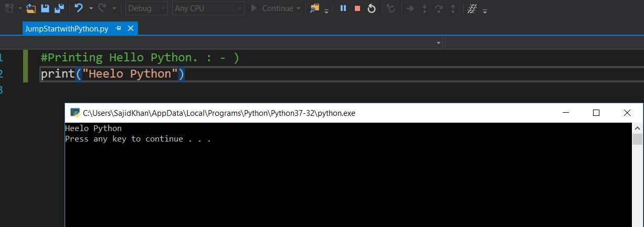Screen dimensions: 644x227
Task: Click the "Heelo Python" console output line
Action: click(93, 128)
